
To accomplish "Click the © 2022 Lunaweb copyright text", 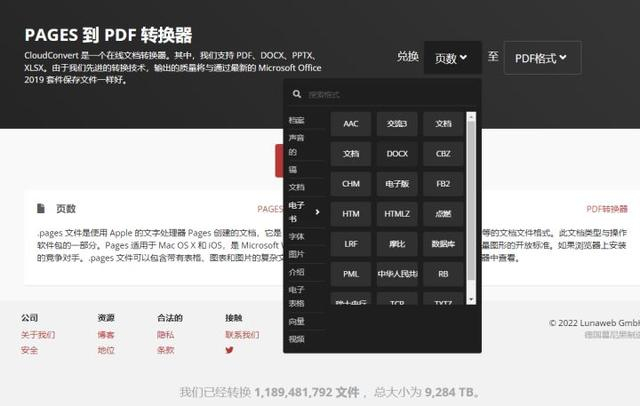I will pyautogui.click(x=594, y=323).
